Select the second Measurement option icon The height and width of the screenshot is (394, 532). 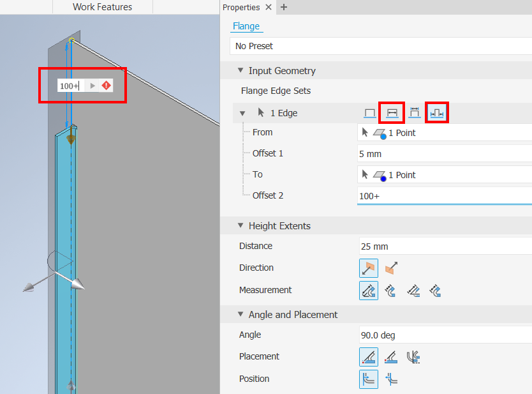391,290
